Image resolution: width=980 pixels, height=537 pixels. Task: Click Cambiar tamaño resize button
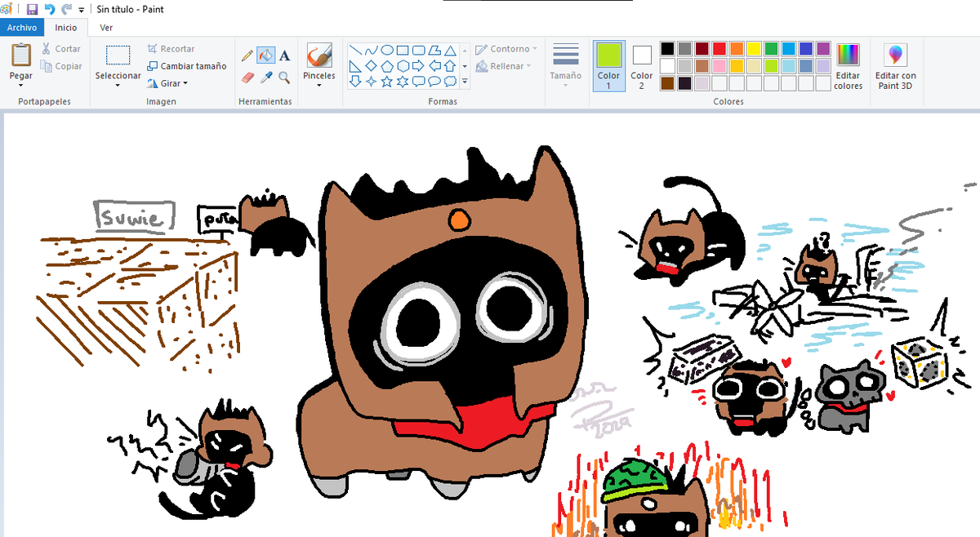point(187,66)
